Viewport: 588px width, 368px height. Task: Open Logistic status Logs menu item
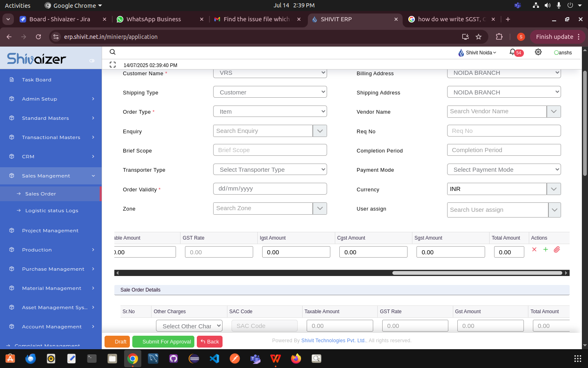coord(51,211)
